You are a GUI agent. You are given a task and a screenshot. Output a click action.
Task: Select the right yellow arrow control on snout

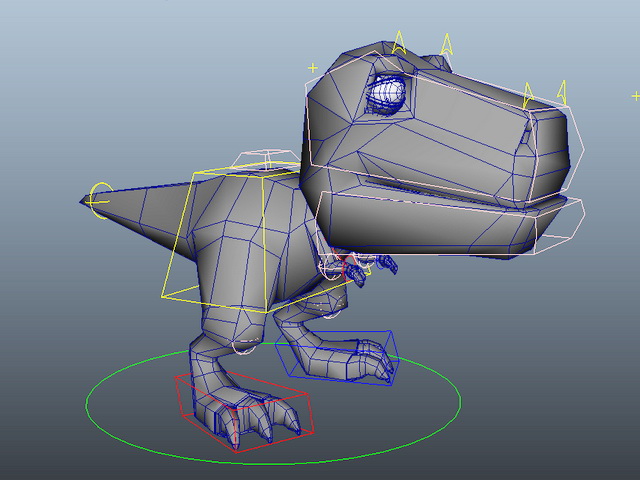[563, 93]
